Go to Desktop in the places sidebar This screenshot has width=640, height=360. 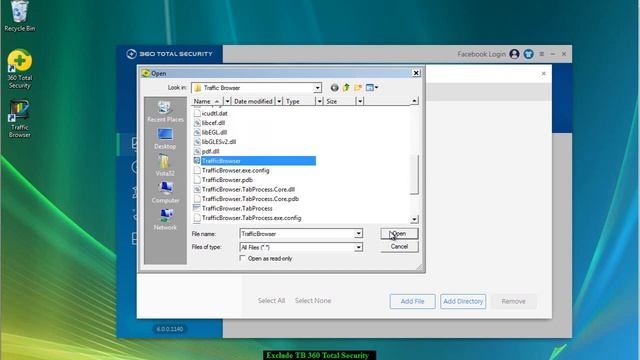pyautogui.click(x=165, y=139)
